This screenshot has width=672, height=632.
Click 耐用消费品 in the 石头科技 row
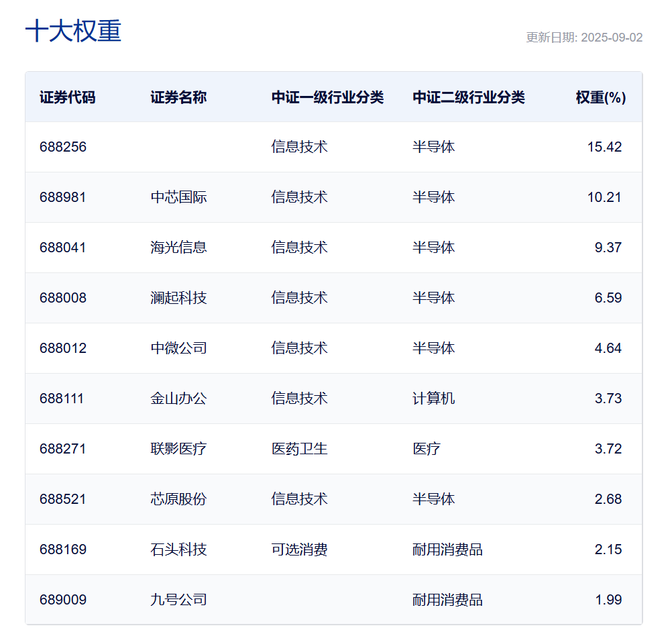click(x=447, y=549)
